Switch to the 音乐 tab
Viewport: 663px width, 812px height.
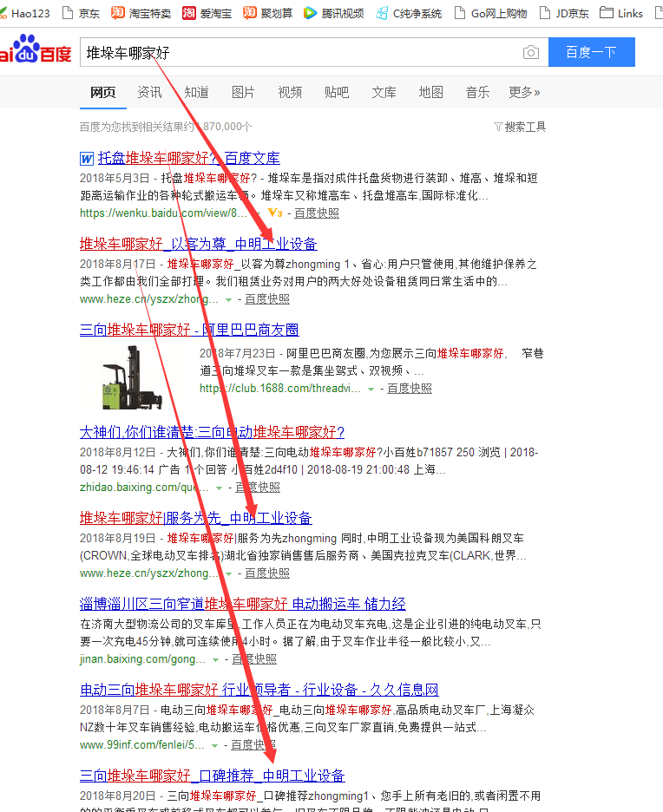click(477, 92)
